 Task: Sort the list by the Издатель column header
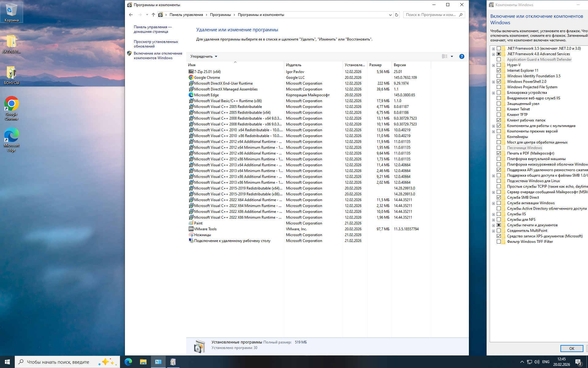[294, 65]
